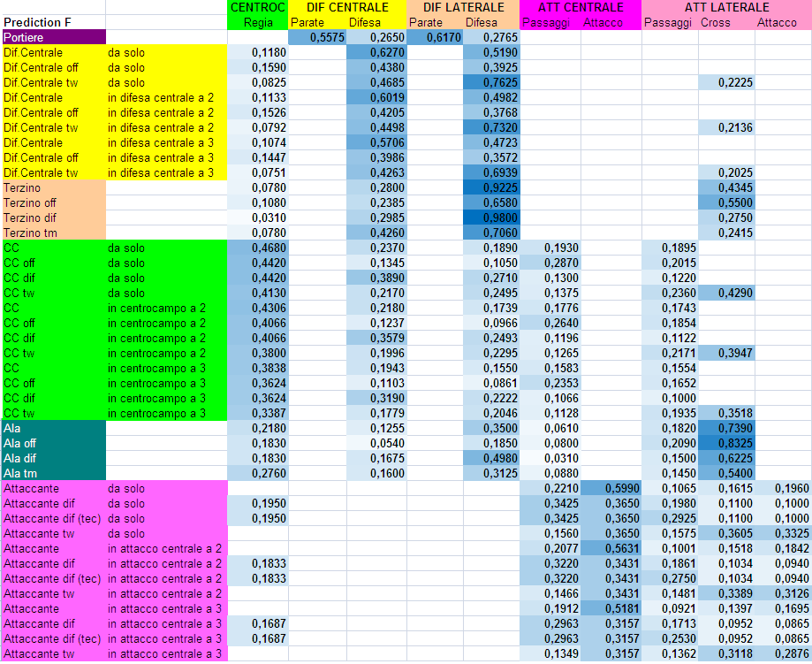Select Ala dif Cross value 0,6225
The width and height of the screenshot is (812, 664).
(x=726, y=458)
